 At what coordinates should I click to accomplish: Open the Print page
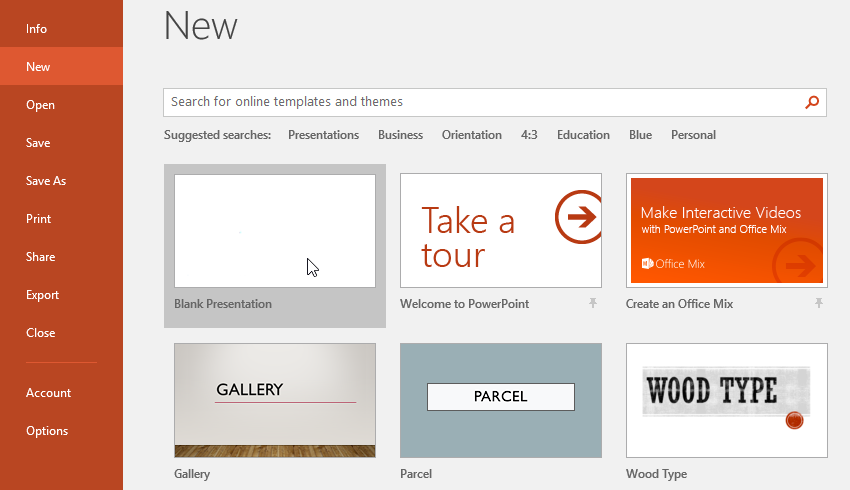click(x=39, y=219)
